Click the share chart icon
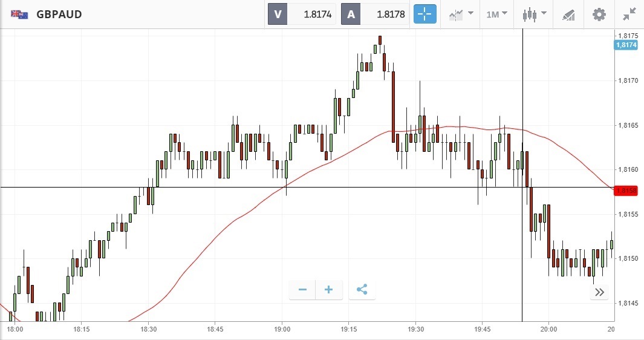The height and width of the screenshot is (340, 644). (x=362, y=290)
